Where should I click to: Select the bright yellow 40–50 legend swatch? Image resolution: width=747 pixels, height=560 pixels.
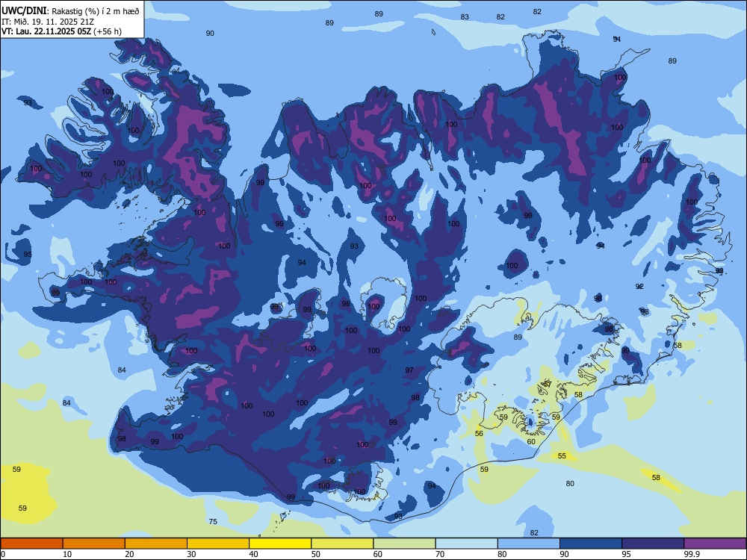point(280,544)
